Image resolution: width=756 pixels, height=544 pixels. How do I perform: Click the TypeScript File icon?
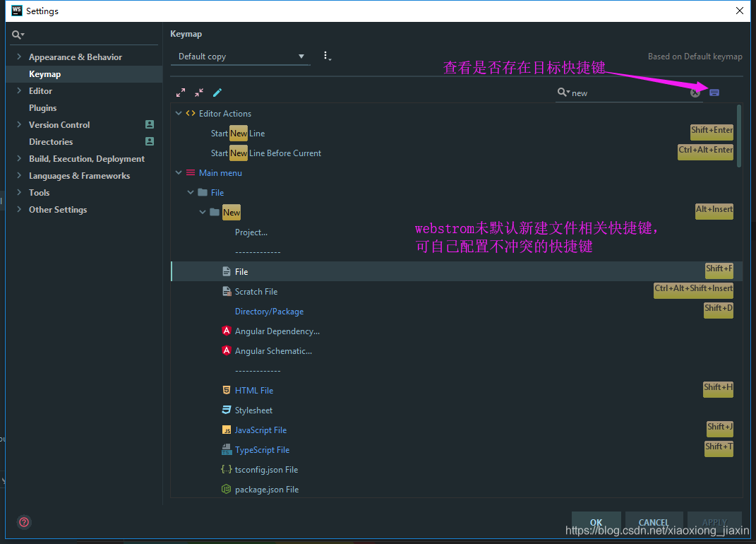[x=226, y=449]
